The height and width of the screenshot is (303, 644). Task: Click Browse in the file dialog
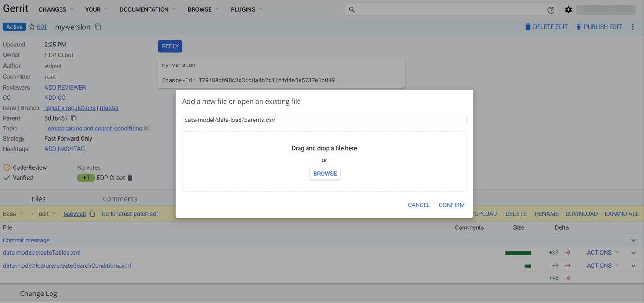[325, 174]
